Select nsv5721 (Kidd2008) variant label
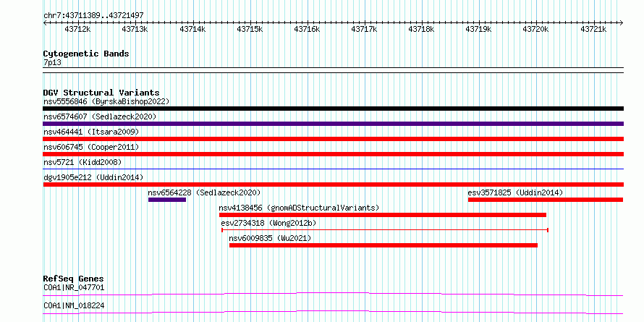This screenshot has height=322, width=644. click(82, 162)
